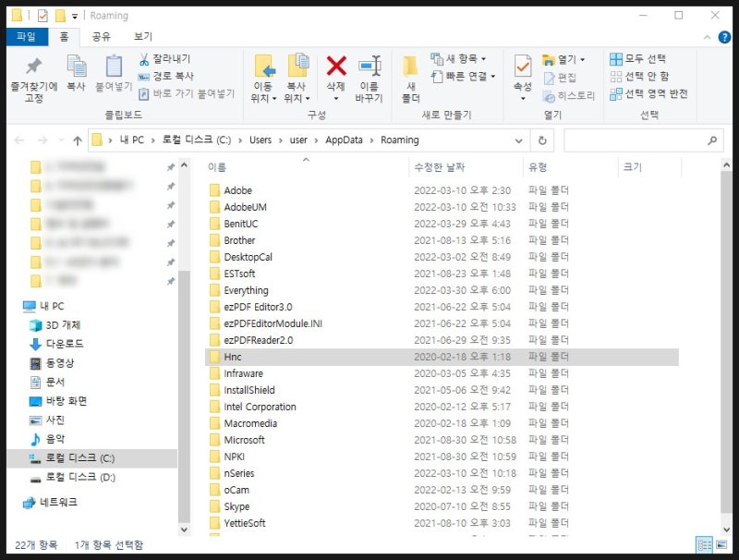The width and height of the screenshot is (739, 560).
Task: Open the address bar dropdown arrow
Action: pyautogui.click(x=519, y=140)
